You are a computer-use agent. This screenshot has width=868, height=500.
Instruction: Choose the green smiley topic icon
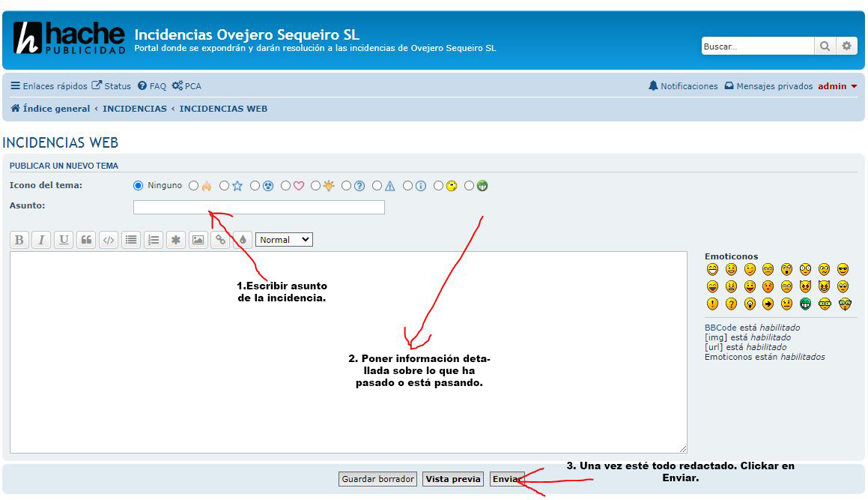tap(470, 186)
